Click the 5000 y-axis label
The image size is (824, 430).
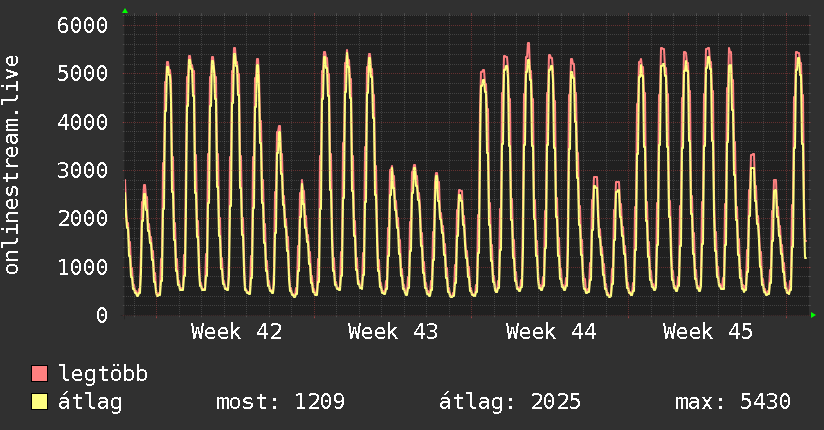(x=83, y=74)
